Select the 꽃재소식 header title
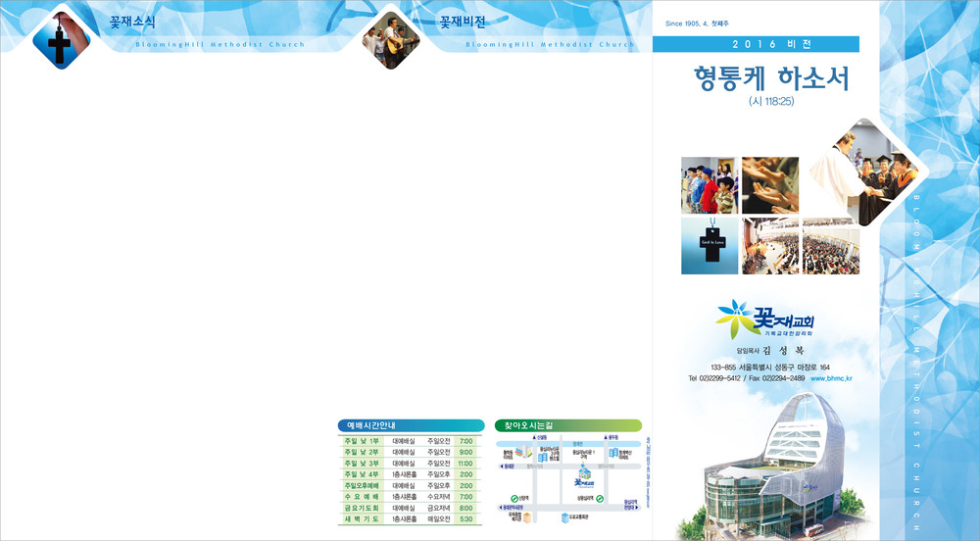This screenshot has width=980, height=541. point(132,22)
